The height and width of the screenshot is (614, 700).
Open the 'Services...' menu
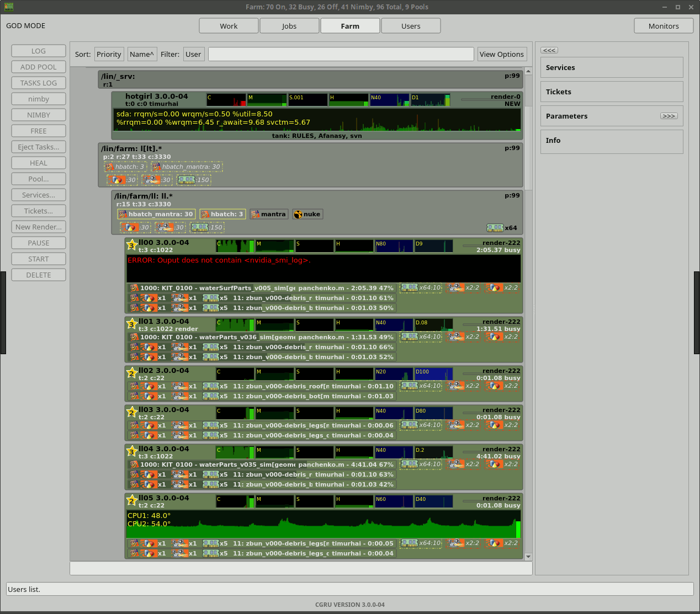click(x=39, y=195)
